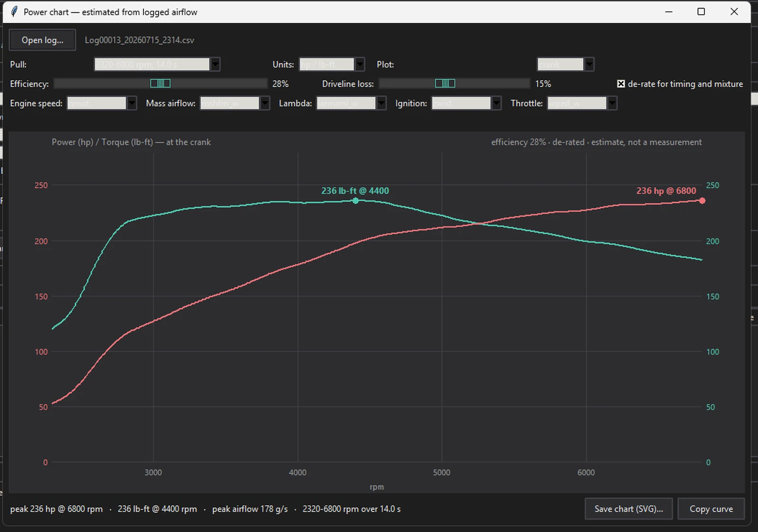Screen dimensions: 758x532
Task: Open the Mass airflow channel dropdown
Action: (235, 103)
